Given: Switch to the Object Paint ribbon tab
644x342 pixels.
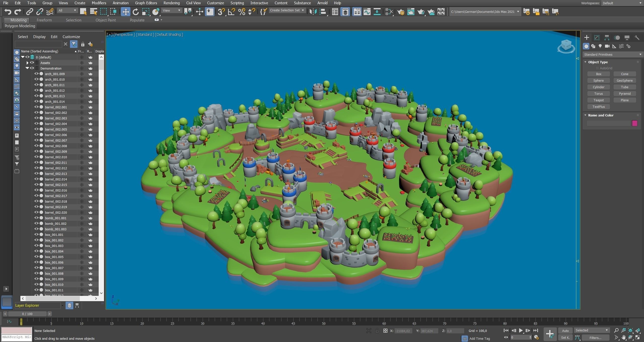Looking at the screenshot, I should [x=105, y=20].
